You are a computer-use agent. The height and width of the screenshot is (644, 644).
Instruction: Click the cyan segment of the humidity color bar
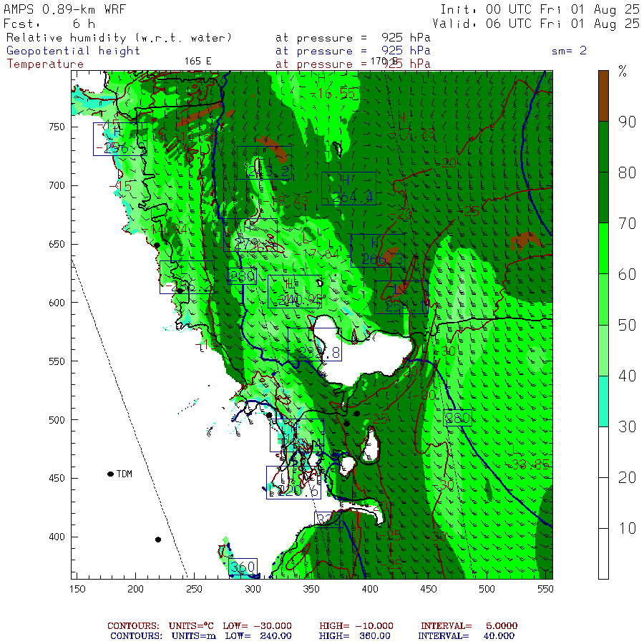click(x=603, y=401)
